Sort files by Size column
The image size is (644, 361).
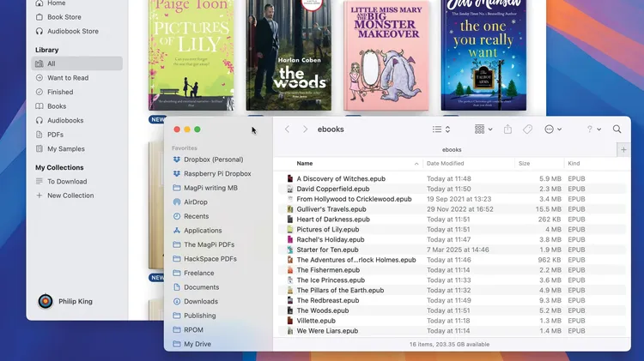tap(524, 163)
